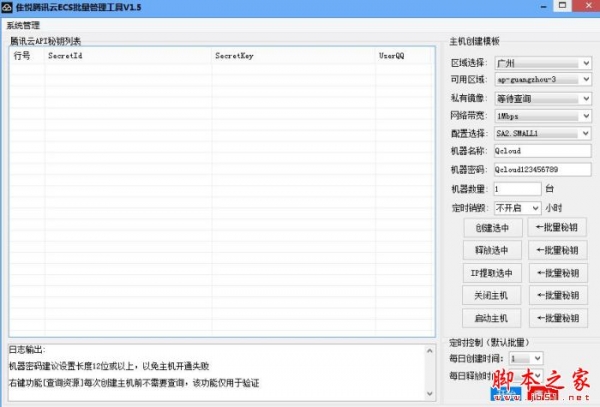600x407 pixels.
Task: Maximize the application window
Action: (x=562, y=6)
